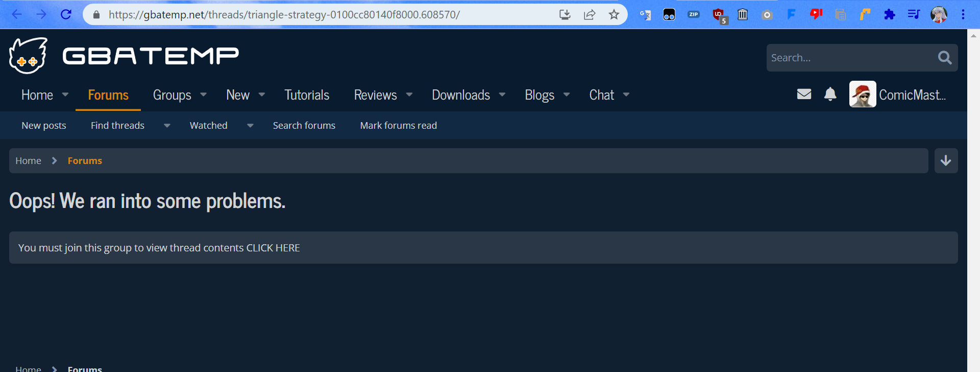This screenshot has height=372, width=980.
Task: Expand the Downloads dropdown arrow
Action: tap(502, 95)
